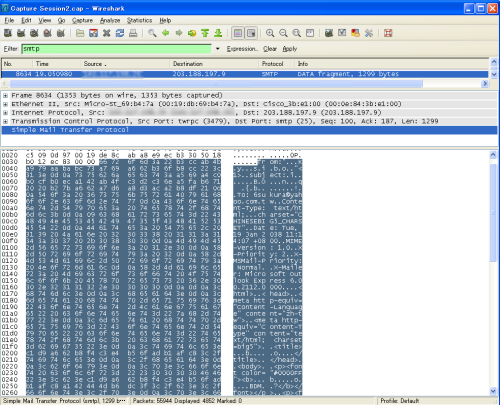The image size is (500, 405).
Task: Reload the capture file via toolbar
Action: [x=120, y=33]
